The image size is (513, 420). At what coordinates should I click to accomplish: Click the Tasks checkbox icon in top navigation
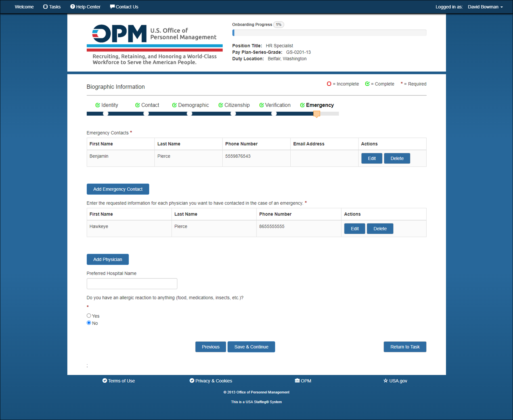point(45,7)
